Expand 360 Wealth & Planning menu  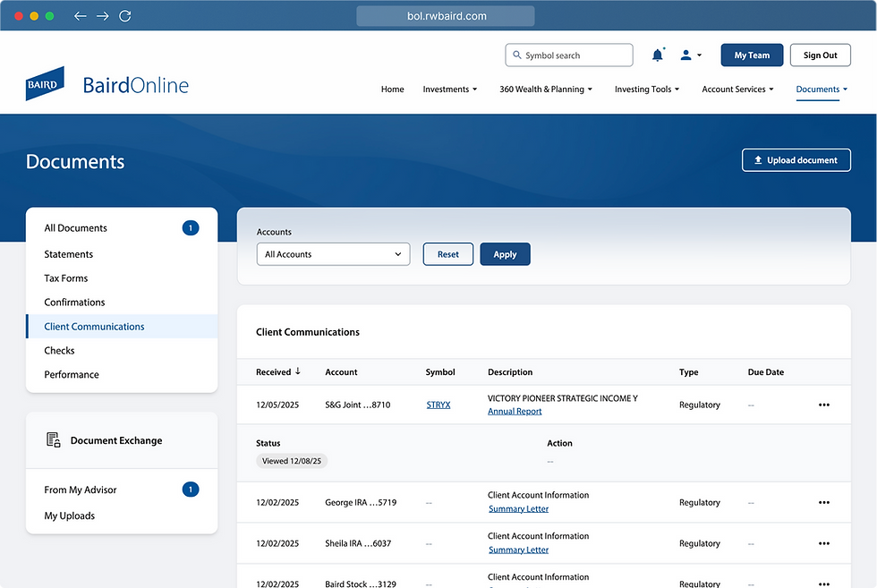[x=546, y=89]
